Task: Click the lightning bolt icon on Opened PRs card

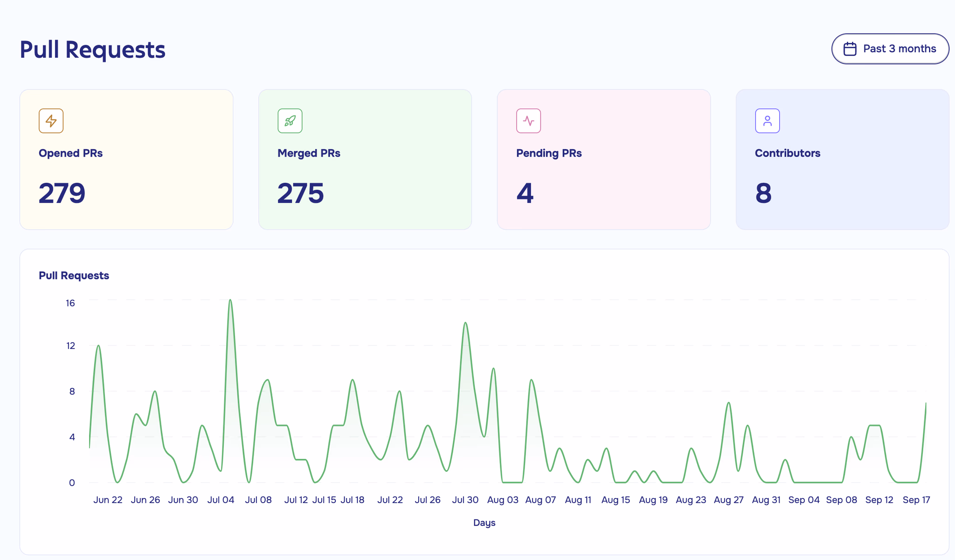Action: pos(50,120)
